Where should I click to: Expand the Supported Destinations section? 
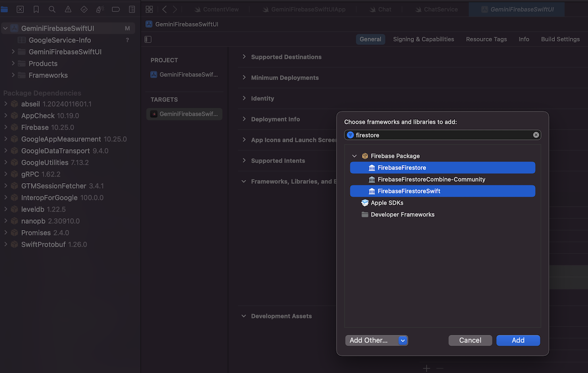[x=244, y=57]
